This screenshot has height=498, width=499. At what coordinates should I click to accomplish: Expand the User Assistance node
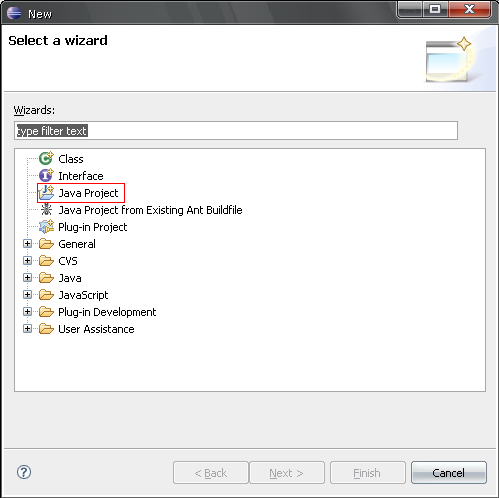27,329
